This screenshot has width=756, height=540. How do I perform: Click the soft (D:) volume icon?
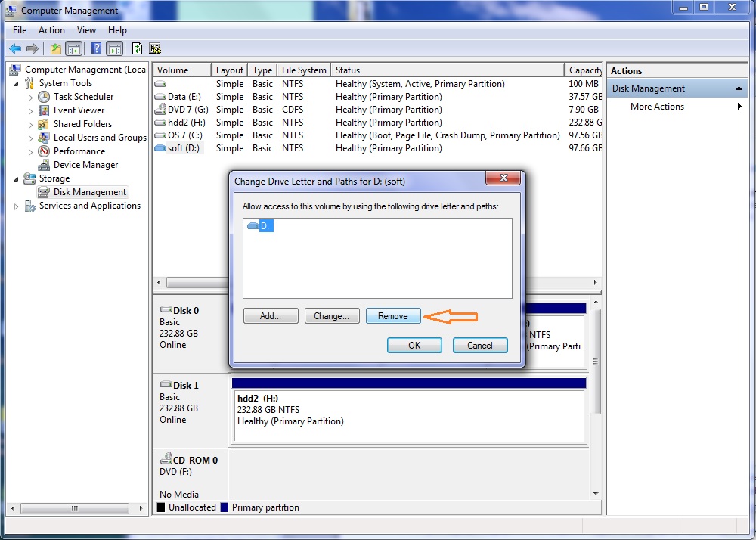[x=160, y=148]
